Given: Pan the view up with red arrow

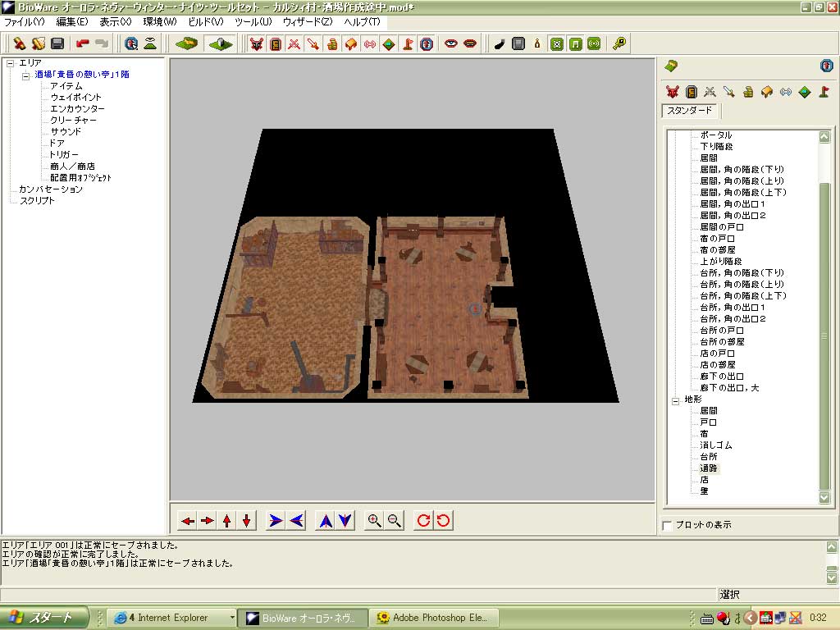Looking at the screenshot, I should tap(226, 520).
